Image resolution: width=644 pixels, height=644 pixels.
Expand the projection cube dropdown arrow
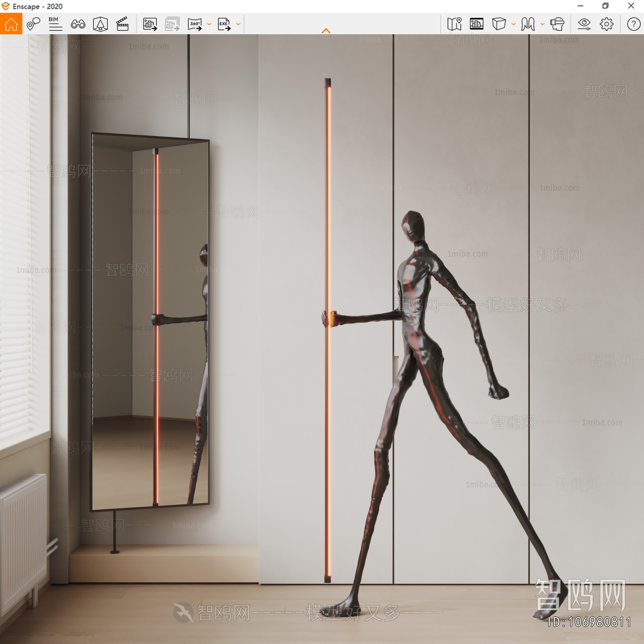[514, 24]
